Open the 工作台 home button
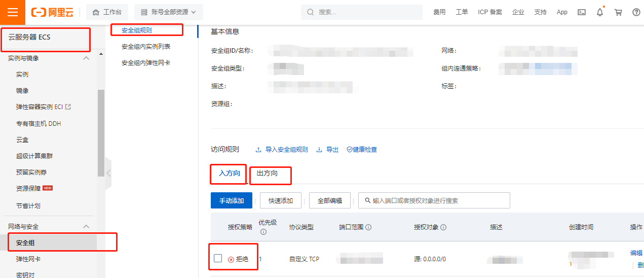644x278 pixels. click(x=107, y=12)
